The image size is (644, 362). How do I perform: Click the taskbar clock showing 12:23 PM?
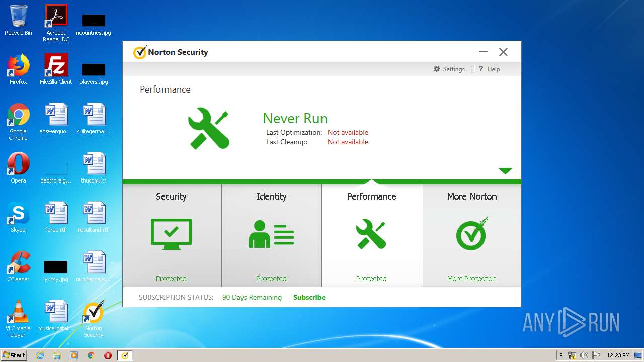tap(618, 355)
